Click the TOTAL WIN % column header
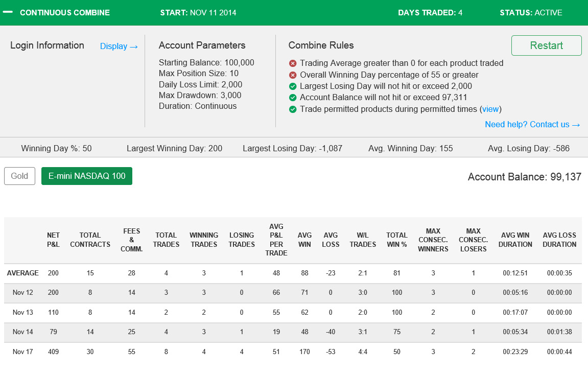The height and width of the screenshot is (373, 588). point(397,240)
